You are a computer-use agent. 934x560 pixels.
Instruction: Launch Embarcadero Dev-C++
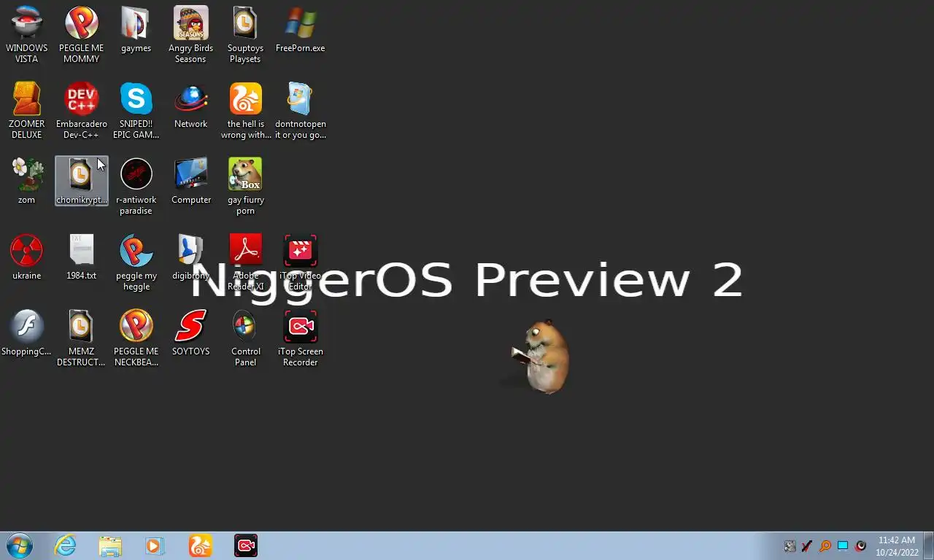coord(81,110)
